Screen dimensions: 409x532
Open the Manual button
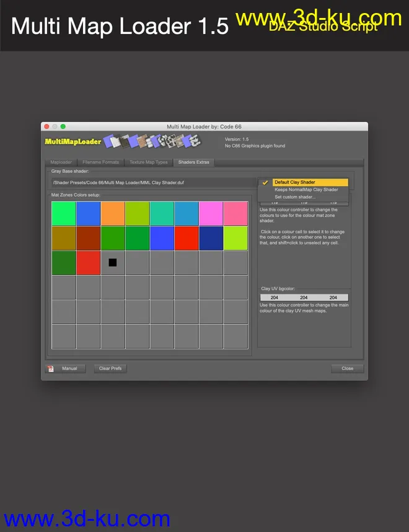(69, 368)
